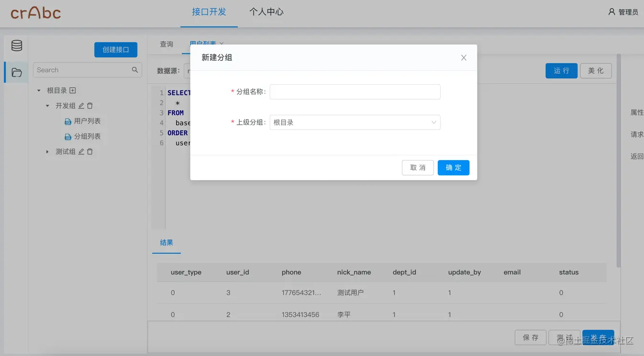Switch to the 接口开发 top tab

209,12
